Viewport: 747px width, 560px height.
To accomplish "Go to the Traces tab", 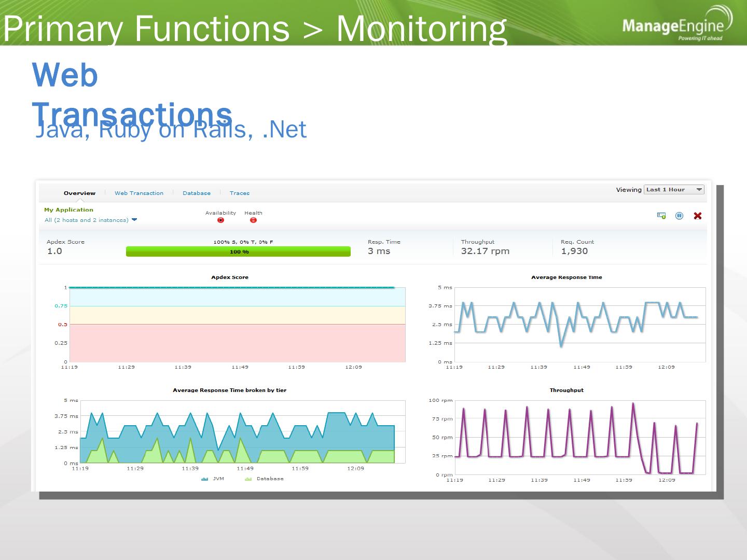I will tap(240, 193).
